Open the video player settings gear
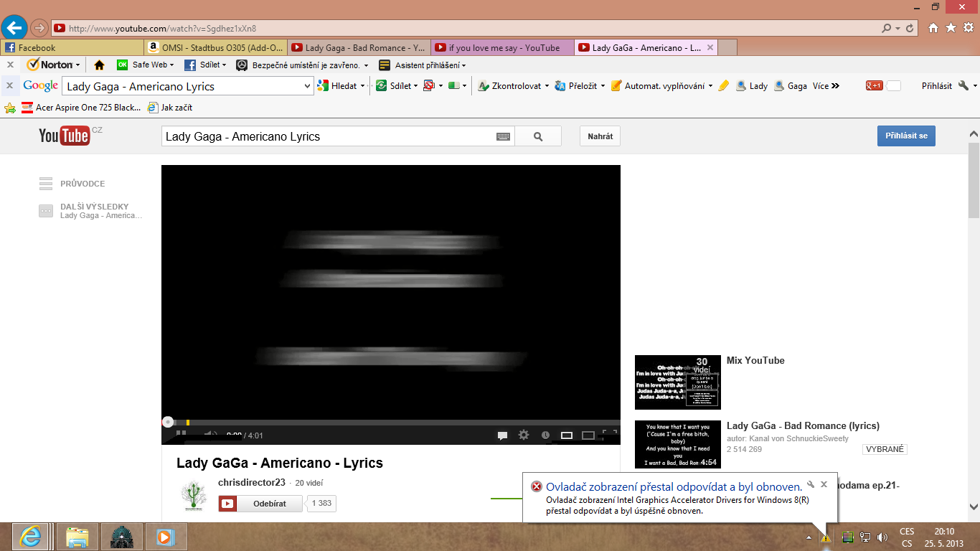The width and height of the screenshot is (980, 551). (x=524, y=435)
